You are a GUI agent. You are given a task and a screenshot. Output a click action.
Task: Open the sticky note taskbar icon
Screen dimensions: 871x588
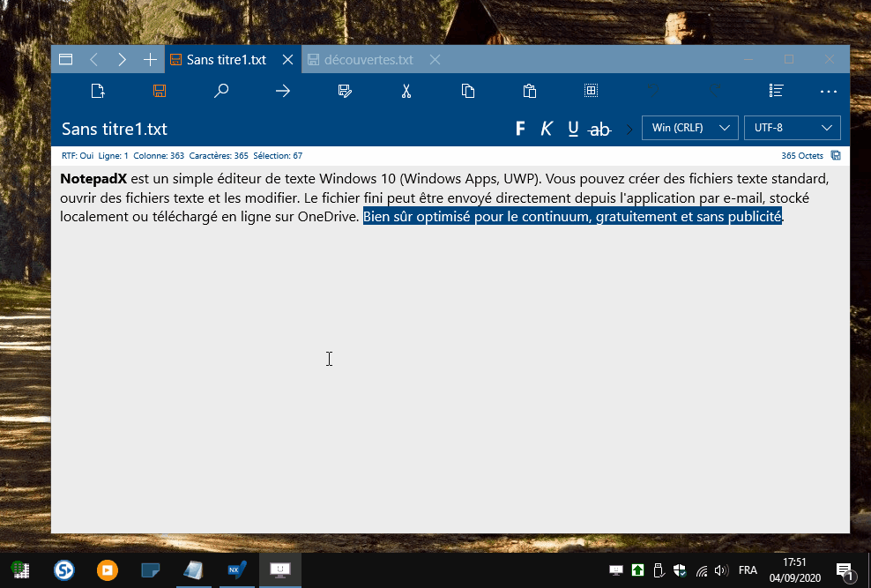(x=150, y=570)
